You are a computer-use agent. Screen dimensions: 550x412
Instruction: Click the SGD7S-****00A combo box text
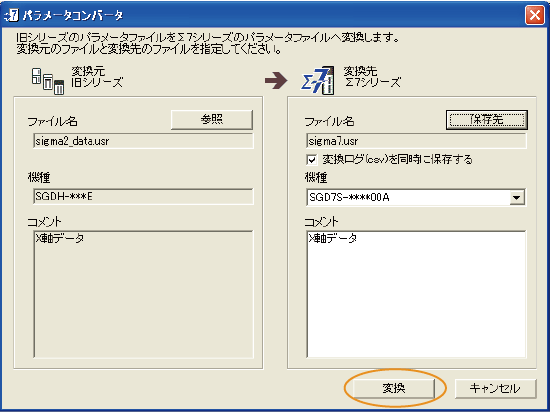point(349,197)
